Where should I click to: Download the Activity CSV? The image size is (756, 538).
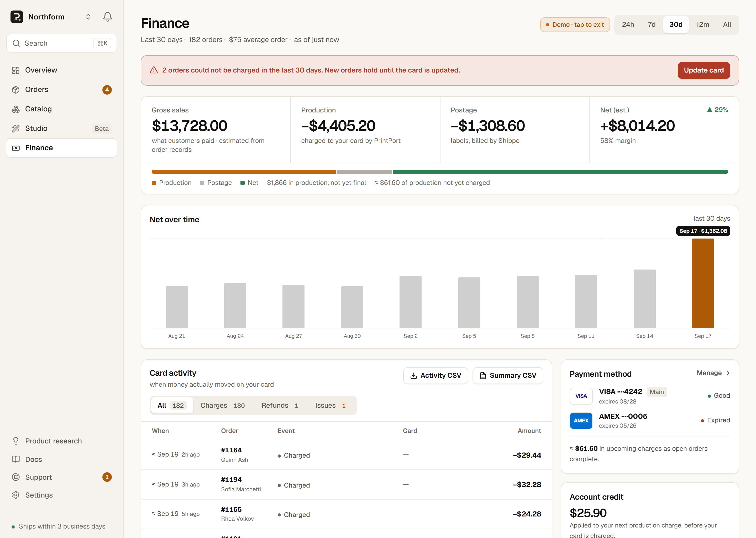coord(435,376)
